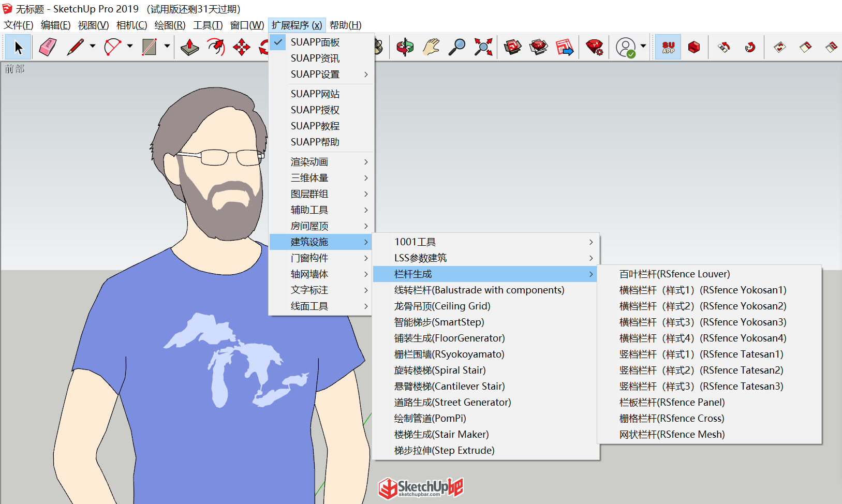This screenshot has width=842, height=504.
Task: Expand the 房间屋顶 submenu
Action: pyautogui.click(x=321, y=226)
